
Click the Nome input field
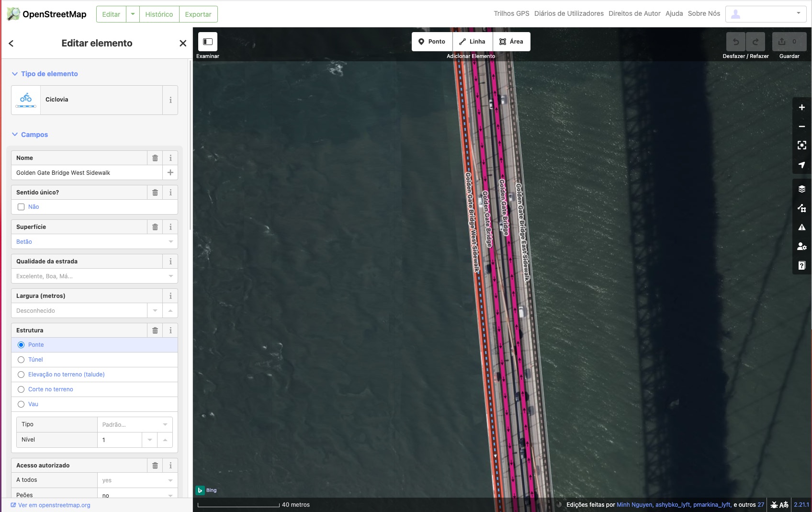[x=87, y=173]
